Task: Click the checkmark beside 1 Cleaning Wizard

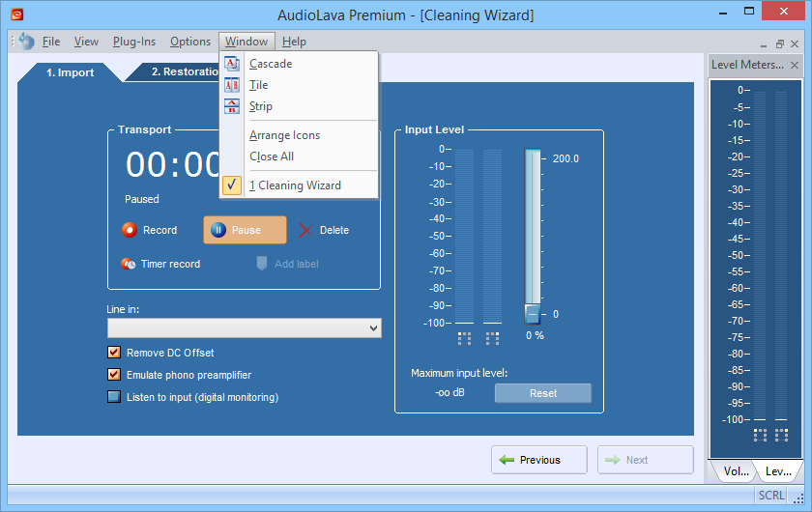Action: click(x=232, y=185)
